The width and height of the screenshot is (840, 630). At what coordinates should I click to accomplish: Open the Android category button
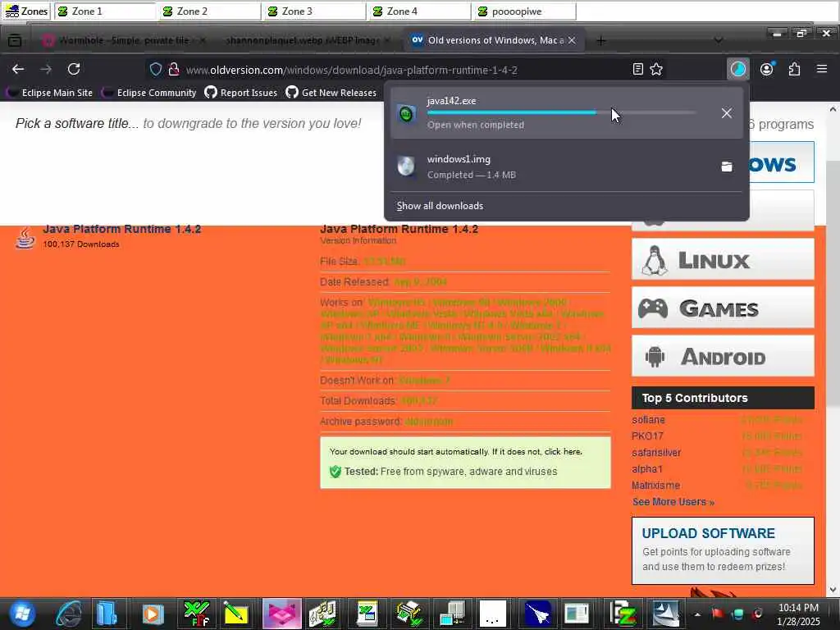point(723,356)
